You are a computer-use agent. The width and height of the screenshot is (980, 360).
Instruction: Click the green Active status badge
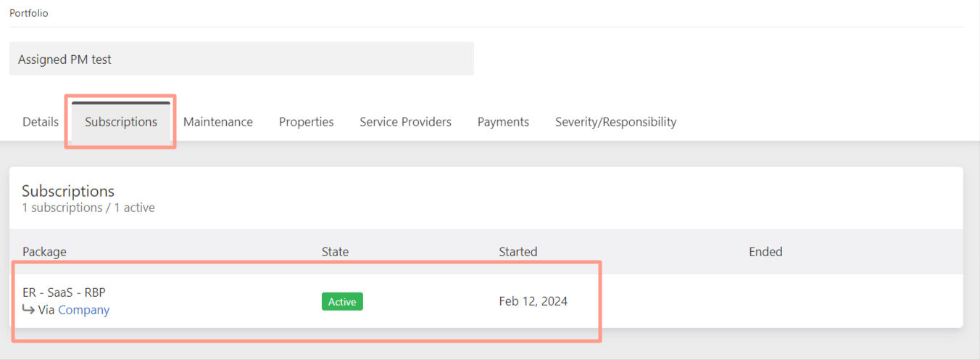pyautogui.click(x=342, y=301)
